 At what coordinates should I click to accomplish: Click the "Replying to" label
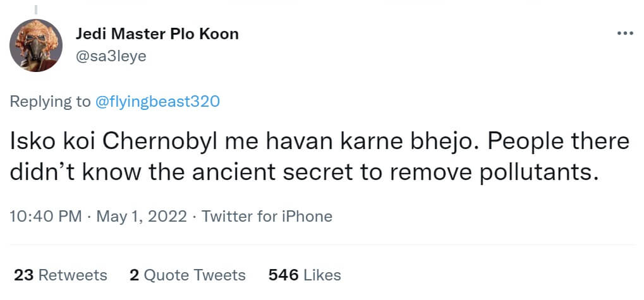click(x=51, y=102)
